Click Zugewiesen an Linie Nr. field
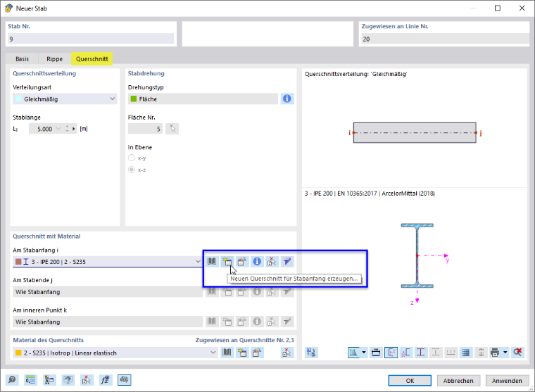 pyautogui.click(x=445, y=39)
